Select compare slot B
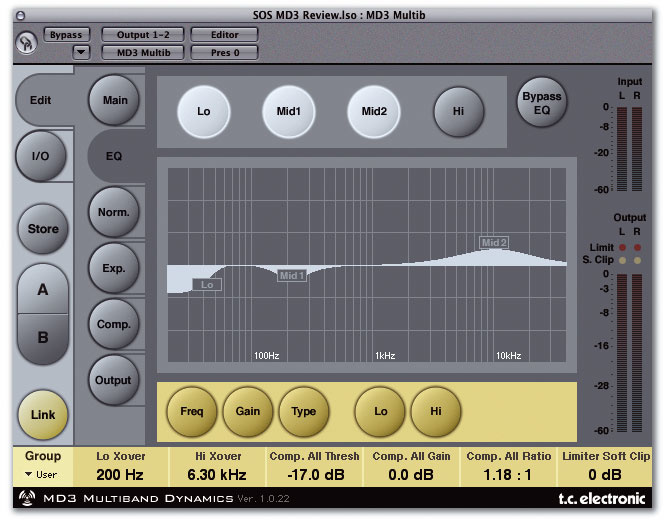 coord(43,338)
